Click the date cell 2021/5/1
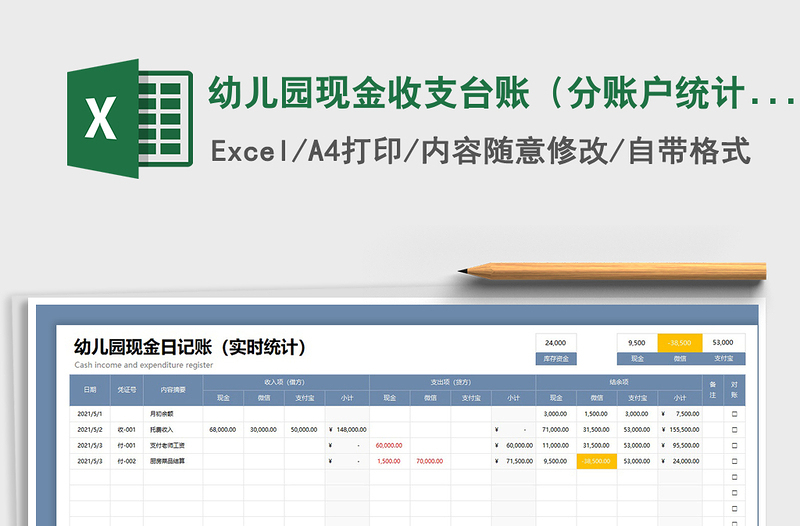 pyautogui.click(x=90, y=414)
